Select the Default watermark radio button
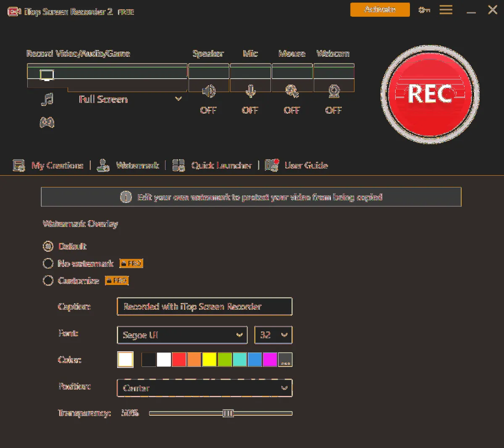Viewport: 504px width, 448px height. [x=48, y=246]
